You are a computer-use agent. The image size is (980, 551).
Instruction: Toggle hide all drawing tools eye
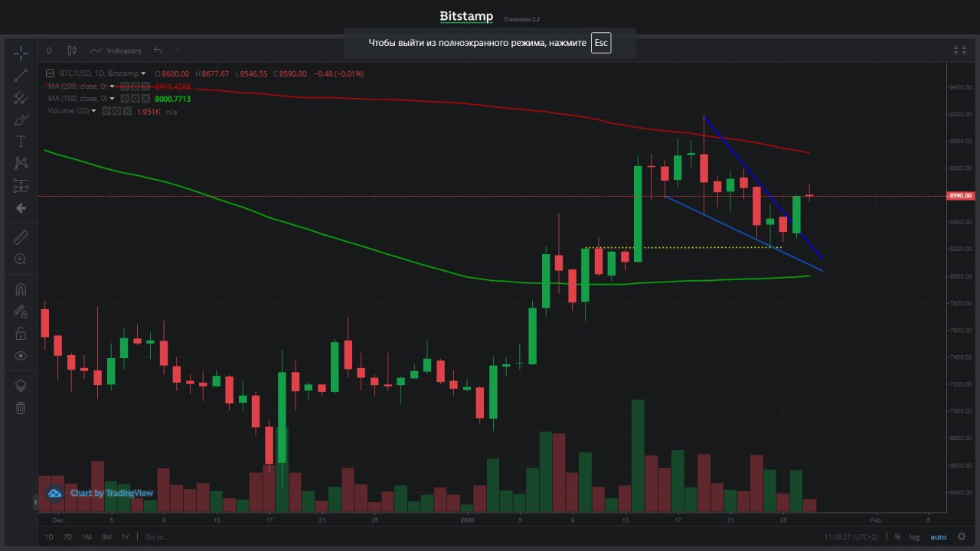21,356
